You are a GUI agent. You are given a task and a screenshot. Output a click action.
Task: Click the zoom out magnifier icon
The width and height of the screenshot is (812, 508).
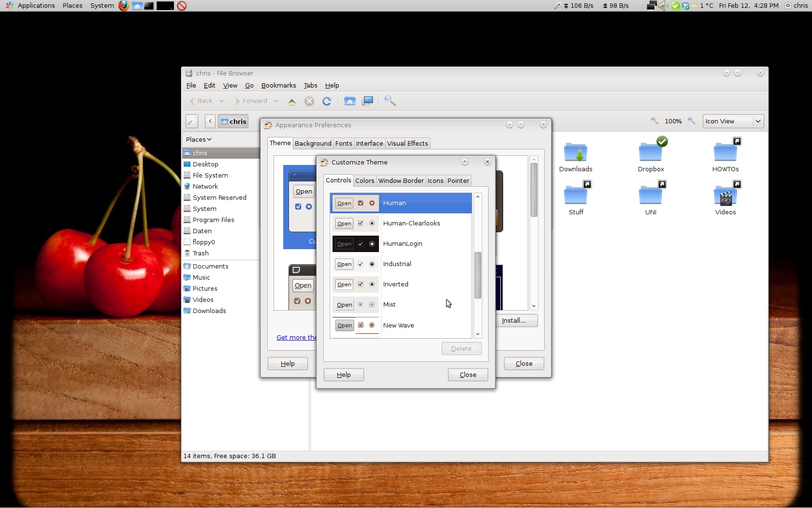[x=654, y=121]
